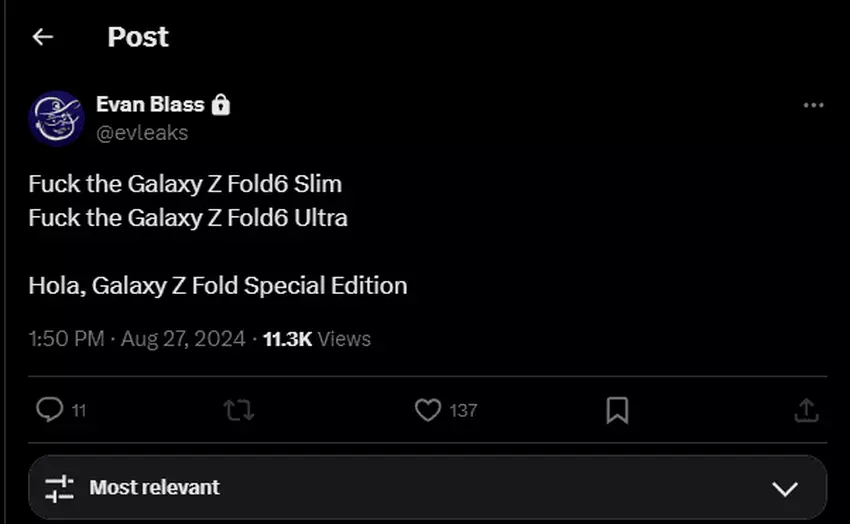Click the reply speech bubble icon

[49, 410]
